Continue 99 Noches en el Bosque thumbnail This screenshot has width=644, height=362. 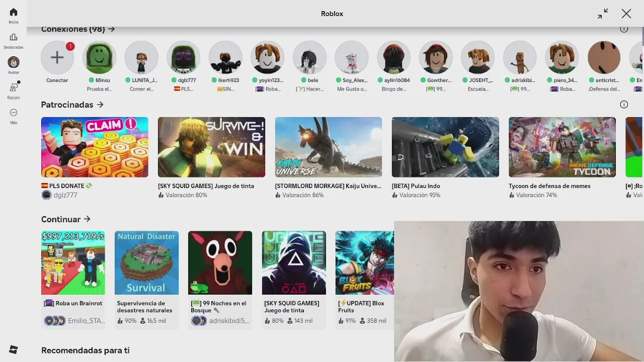[x=220, y=263]
